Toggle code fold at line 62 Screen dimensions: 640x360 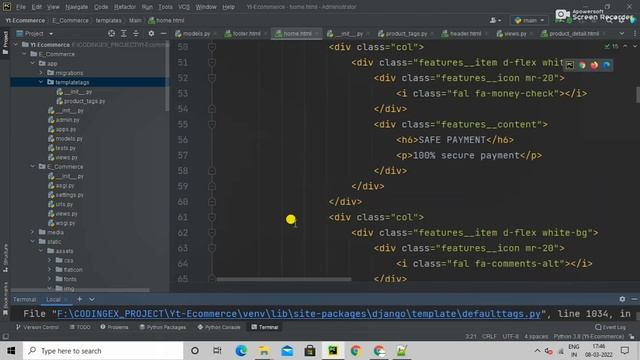click(212, 233)
